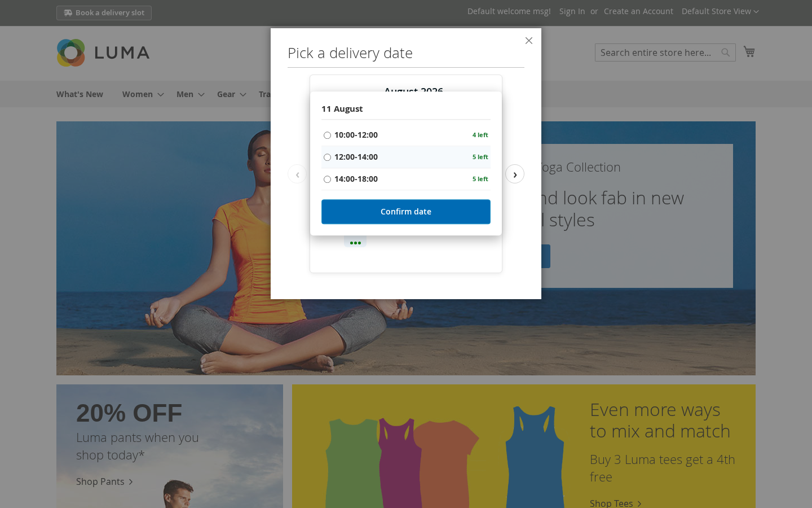812x508 pixels.
Task: Select the 14:00-18:00 delivery slot
Action: coord(327,179)
